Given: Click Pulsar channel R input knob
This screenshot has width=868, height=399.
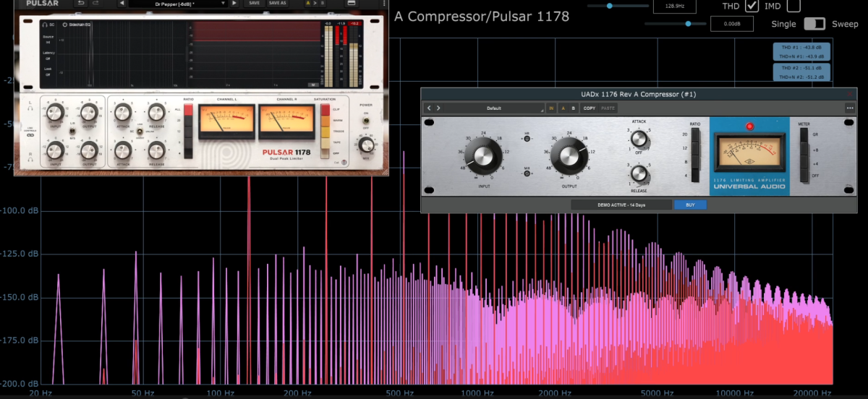Looking at the screenshot, I should 54,150.
